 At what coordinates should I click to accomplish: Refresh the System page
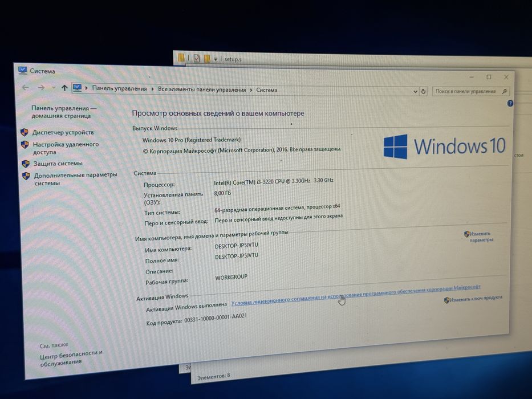point(423,92)
